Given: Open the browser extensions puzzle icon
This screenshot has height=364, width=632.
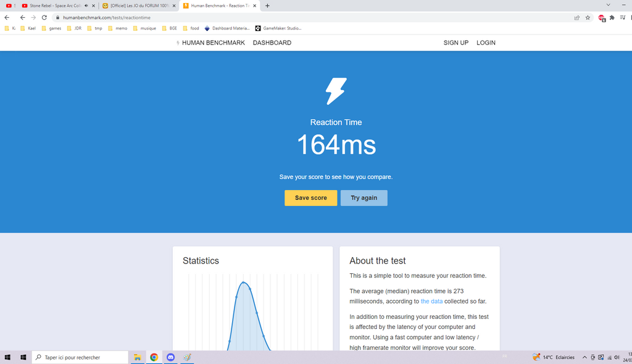Looking at the screenshot, I should tap(612, 18).
